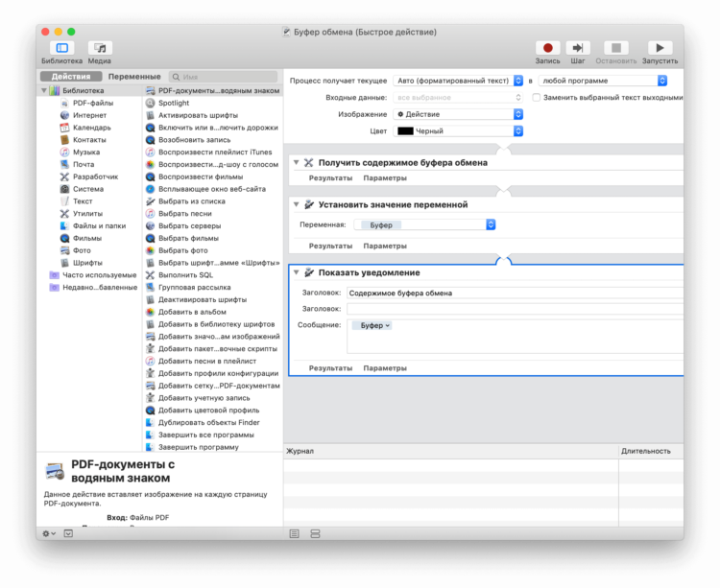
Task: Show the variables pane view
Action: pyautogui.click(x=315, y=534)
